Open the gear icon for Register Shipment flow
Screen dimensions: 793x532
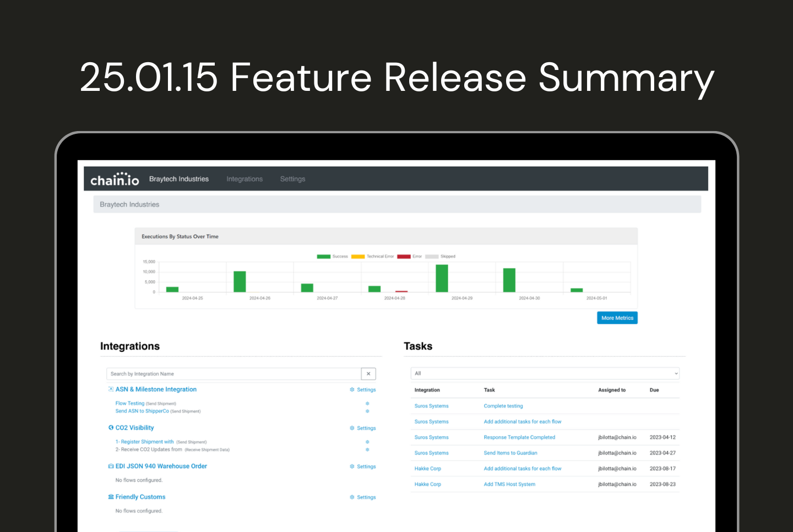tap(367, 442)
